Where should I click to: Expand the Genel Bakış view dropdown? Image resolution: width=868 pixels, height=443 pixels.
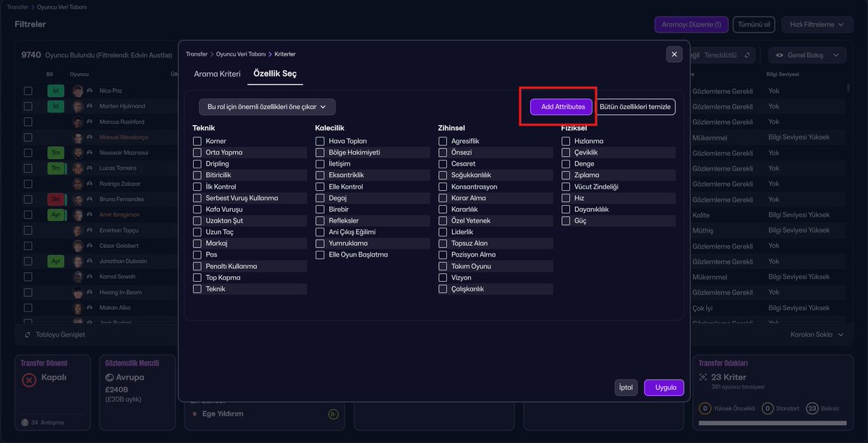[x=807, y=55]
